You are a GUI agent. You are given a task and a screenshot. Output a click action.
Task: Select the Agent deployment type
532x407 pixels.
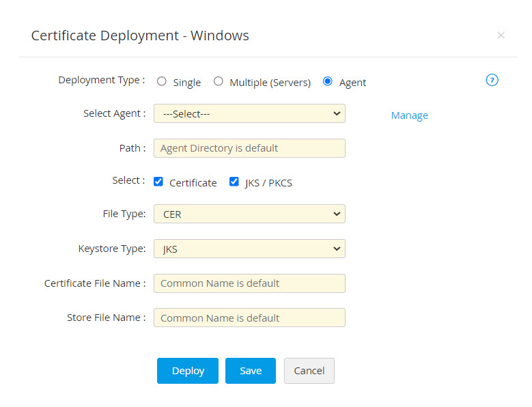328,81
